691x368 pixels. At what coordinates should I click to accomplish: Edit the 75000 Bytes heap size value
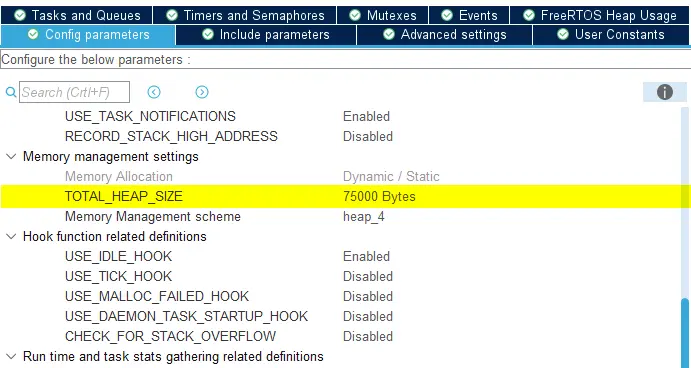(x=379, y=196)
